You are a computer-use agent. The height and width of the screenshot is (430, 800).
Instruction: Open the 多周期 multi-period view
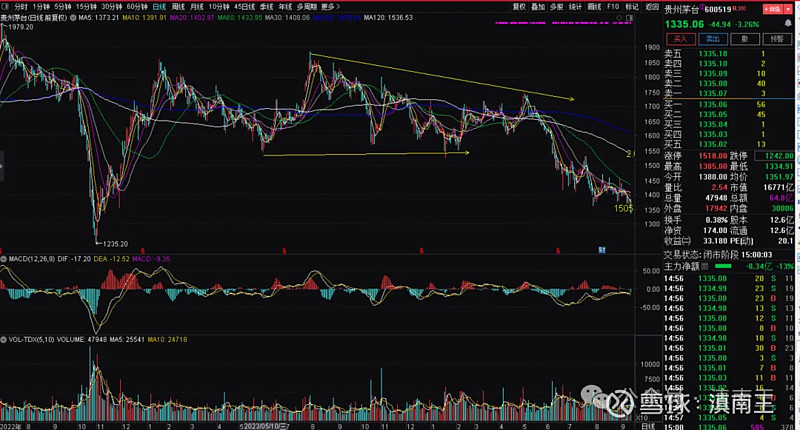306,7
